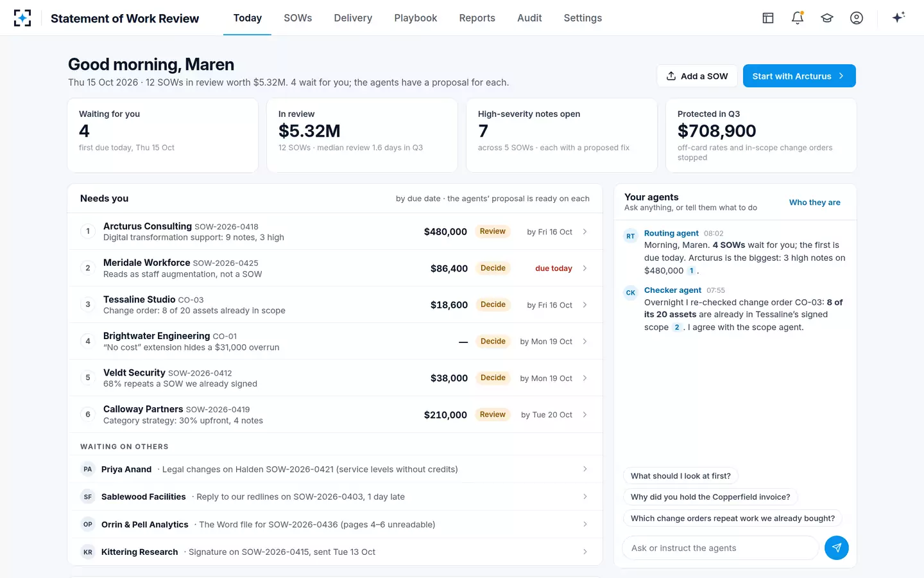The width and height of the screenshot is (924, 578).
Task: Open the Delivery tab
Action: (353, 18)
